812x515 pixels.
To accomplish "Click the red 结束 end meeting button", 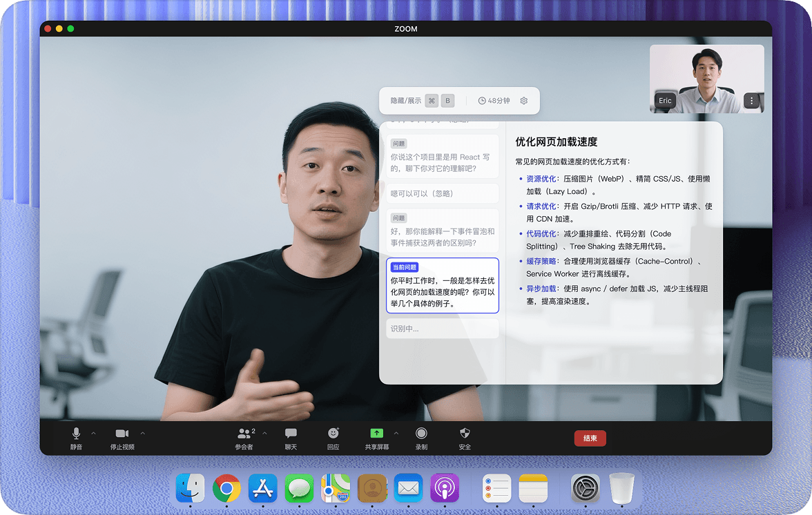I will [590, 438].
